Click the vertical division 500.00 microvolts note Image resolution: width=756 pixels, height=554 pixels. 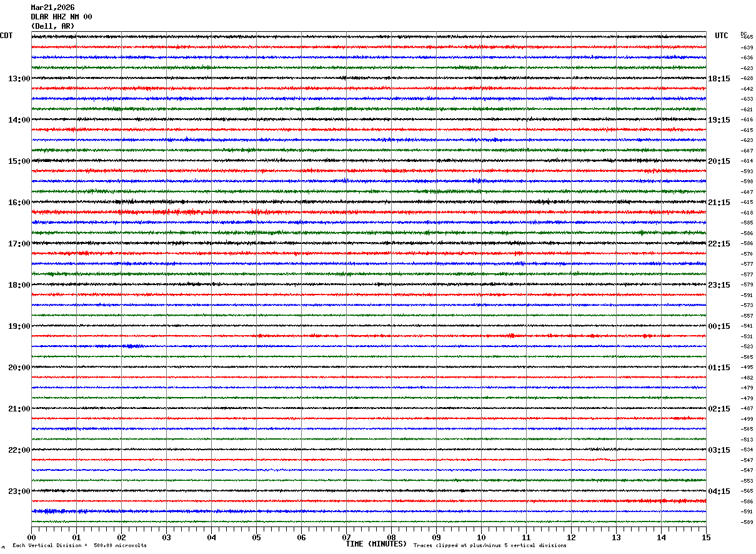79,546
